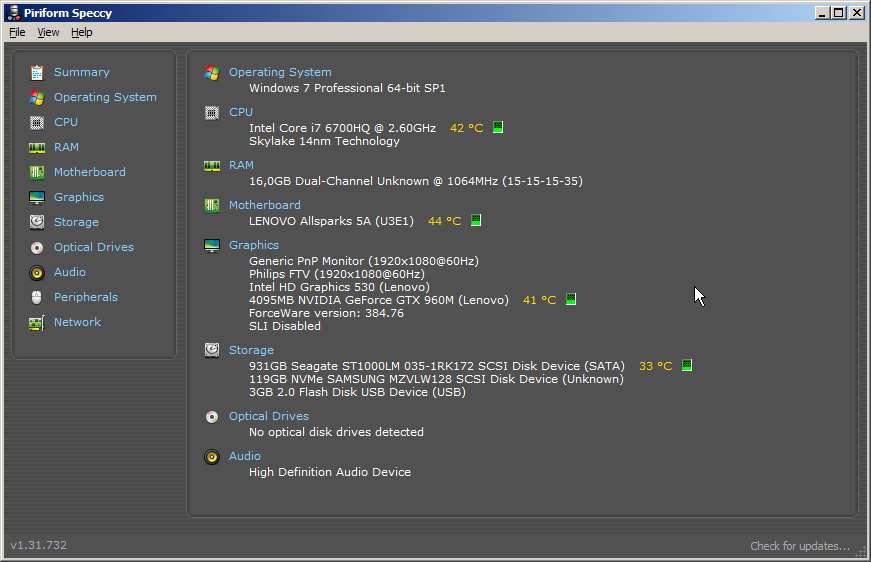Click the Storage heading link in main panel
The height and width of the screenshot is (562, 871).
point(251,350)
